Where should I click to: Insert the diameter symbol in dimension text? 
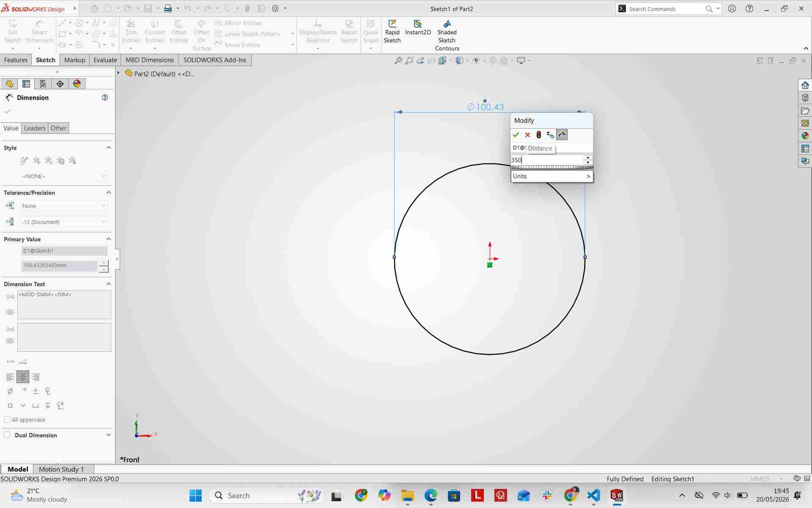coord(10,391)
